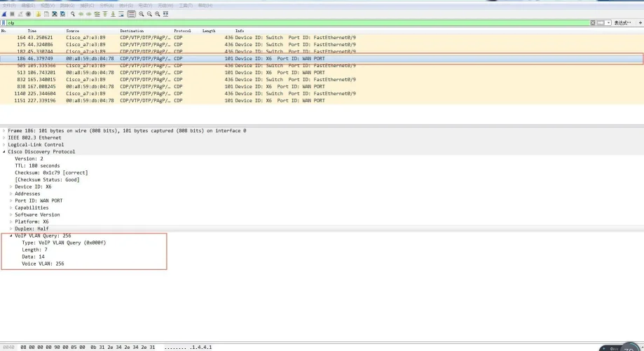Toggle auto-scroll during live capture
The height and width of the screenshot is (351, 644).
pos(121,14)
